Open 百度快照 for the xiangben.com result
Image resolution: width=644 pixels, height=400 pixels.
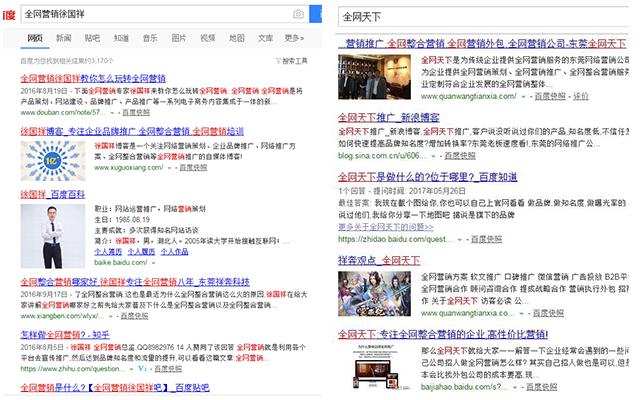click(x=134, y=316)
